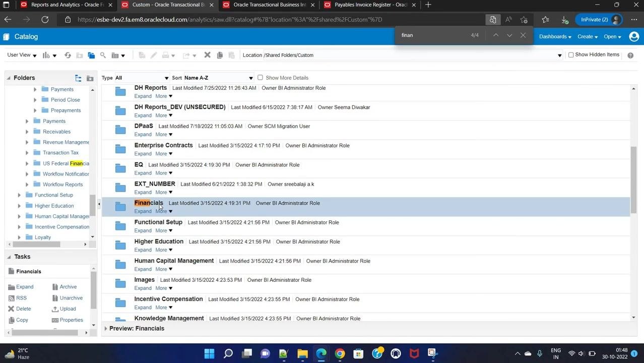The width and height of the screenshot is (644, 363).
Task: Expand the Higher Education tree node arrow
Action: [x=19, y=206]
